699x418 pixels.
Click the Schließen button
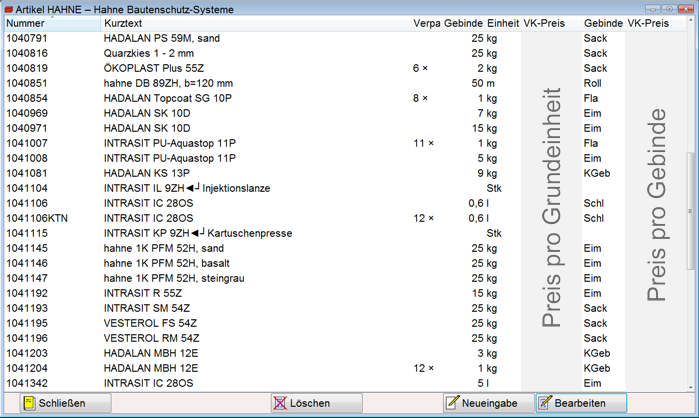66,403
